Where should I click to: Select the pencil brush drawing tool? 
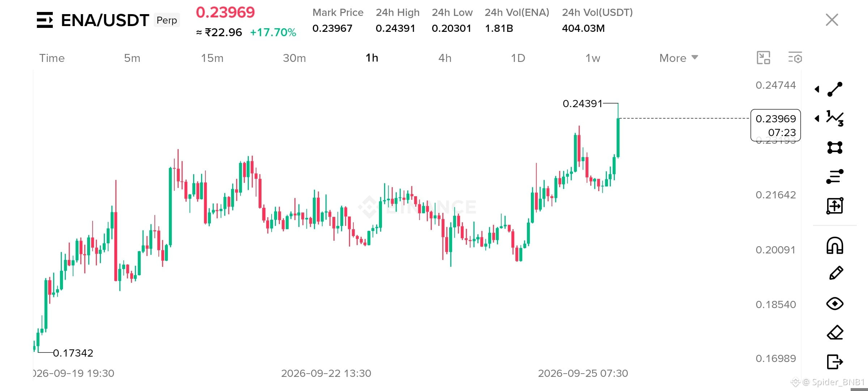click(836, 273)
